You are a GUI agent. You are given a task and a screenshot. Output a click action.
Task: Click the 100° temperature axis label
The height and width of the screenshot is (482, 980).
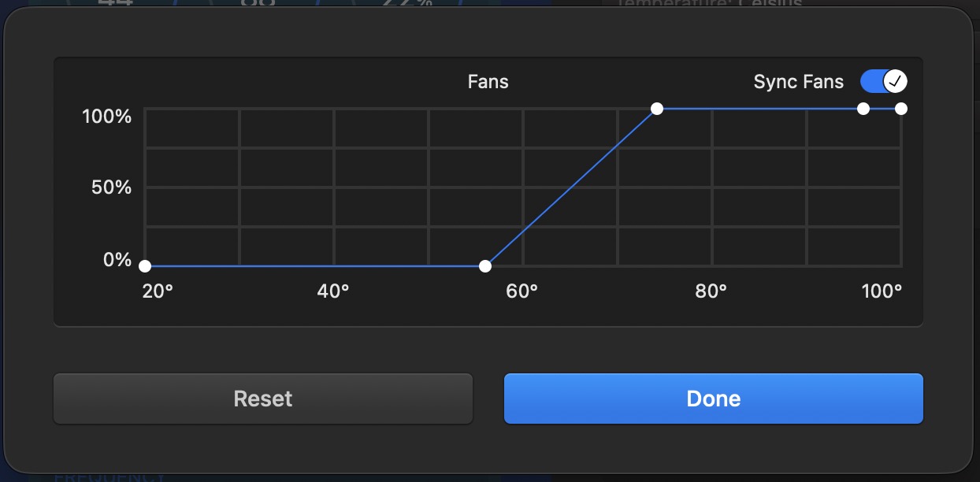882,291
